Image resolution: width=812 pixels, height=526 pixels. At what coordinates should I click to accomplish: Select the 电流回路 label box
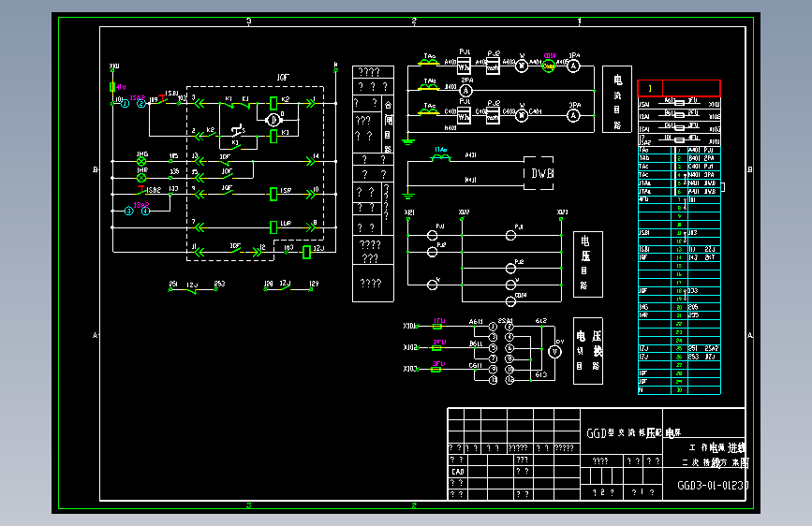pyautogui.click(x=617, y=99)
